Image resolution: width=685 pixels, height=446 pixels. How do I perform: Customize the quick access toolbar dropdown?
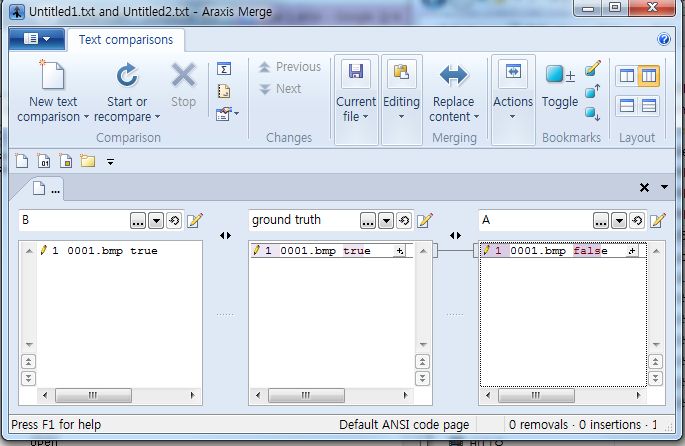111,162
